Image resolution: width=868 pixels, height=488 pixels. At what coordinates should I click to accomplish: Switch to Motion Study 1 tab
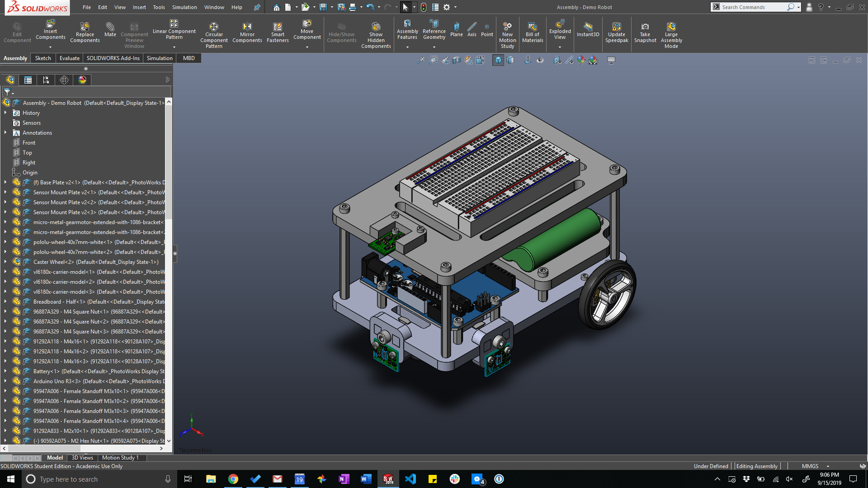click(x=120, y=458)
